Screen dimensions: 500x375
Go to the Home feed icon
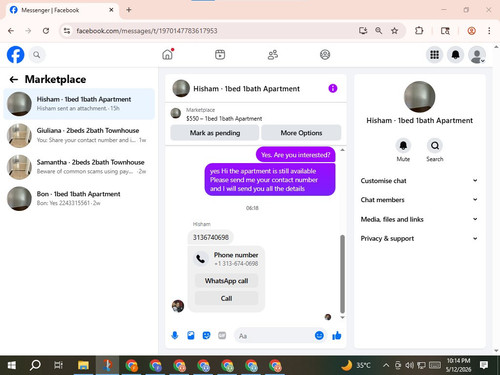(168, 54)
